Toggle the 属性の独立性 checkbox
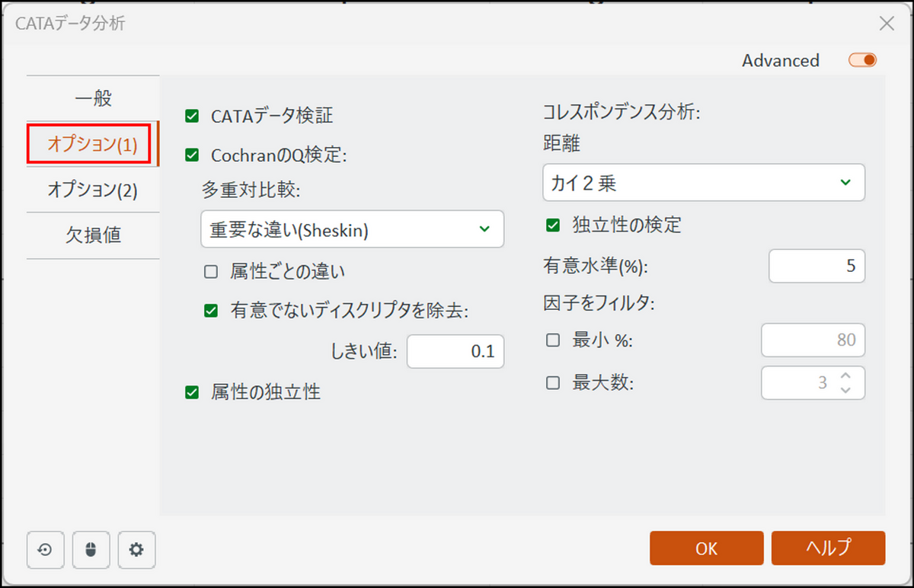The height and width of the screenshot is (588, 914). coord(192,392)
